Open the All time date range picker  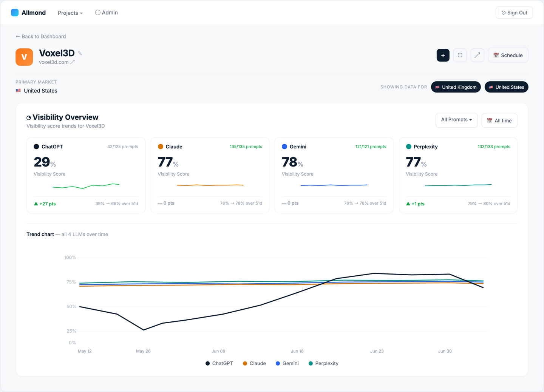(499, 120)
